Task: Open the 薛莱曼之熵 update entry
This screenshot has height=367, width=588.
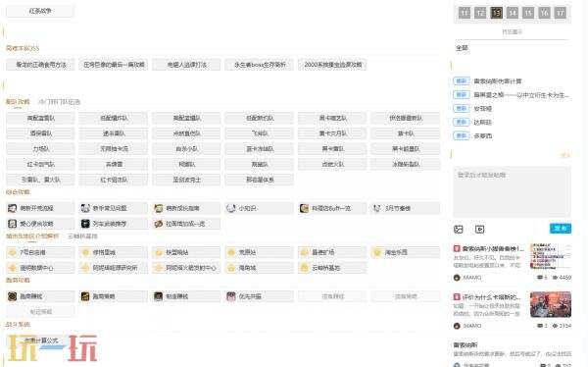Action: 521,95
